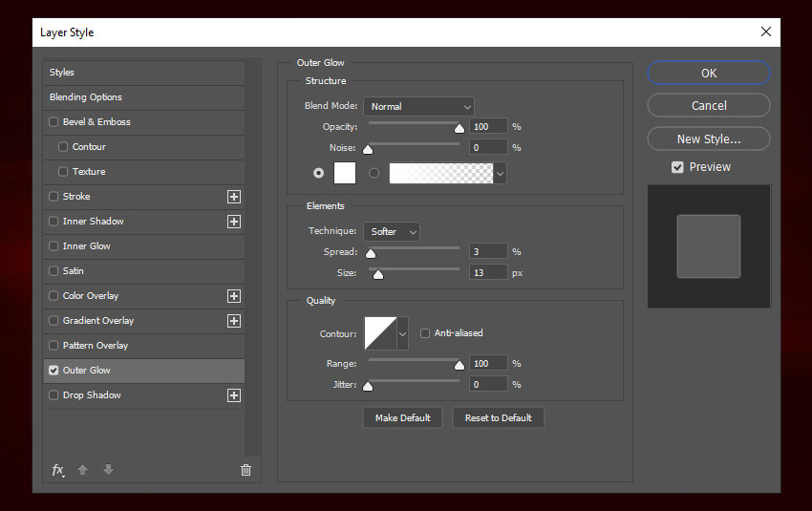Screen dimensions: 812x511
Task: Open the Blend Mode dropdown
Action: [x=418, y=107]
